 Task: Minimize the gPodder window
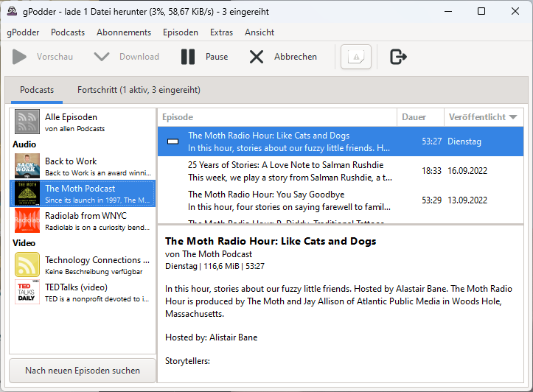pyautogui.click(x=448, y=11)
